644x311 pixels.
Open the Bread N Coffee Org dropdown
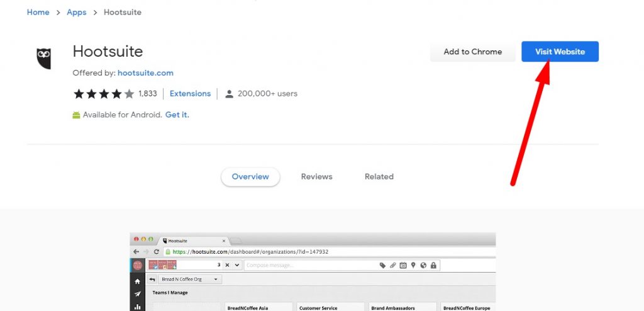pyautogui.click(x=190, y=280)
